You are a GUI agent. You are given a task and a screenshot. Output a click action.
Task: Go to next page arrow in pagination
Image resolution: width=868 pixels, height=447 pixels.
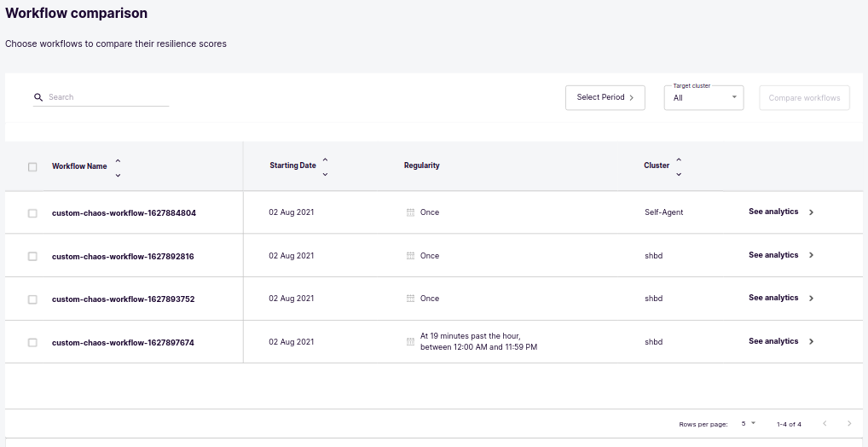pos(849,424)
